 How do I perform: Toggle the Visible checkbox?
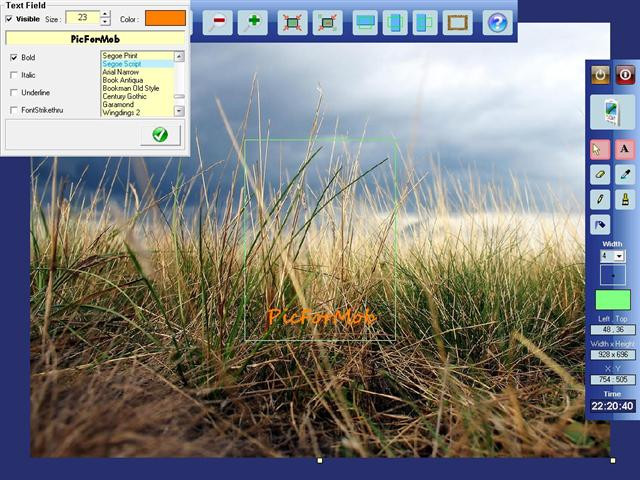tap(9, 19)
